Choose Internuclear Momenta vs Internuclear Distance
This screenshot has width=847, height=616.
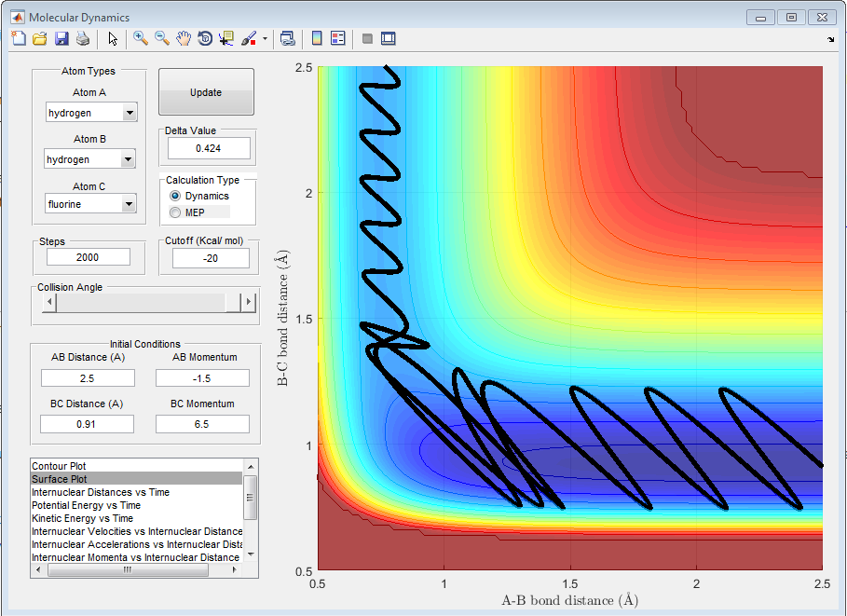coord(136,557)
